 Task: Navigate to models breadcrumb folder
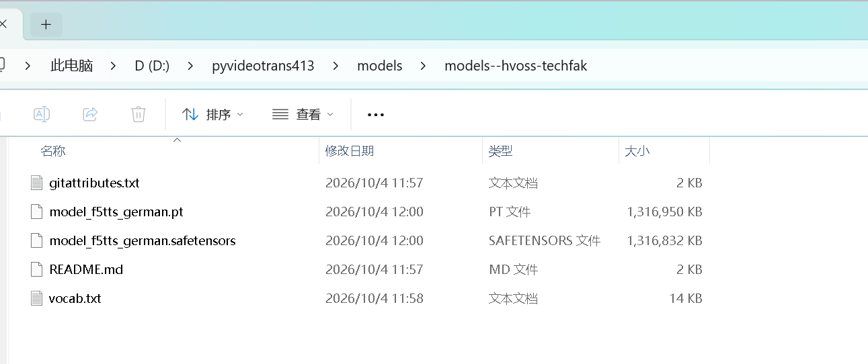tap(380, 66)
